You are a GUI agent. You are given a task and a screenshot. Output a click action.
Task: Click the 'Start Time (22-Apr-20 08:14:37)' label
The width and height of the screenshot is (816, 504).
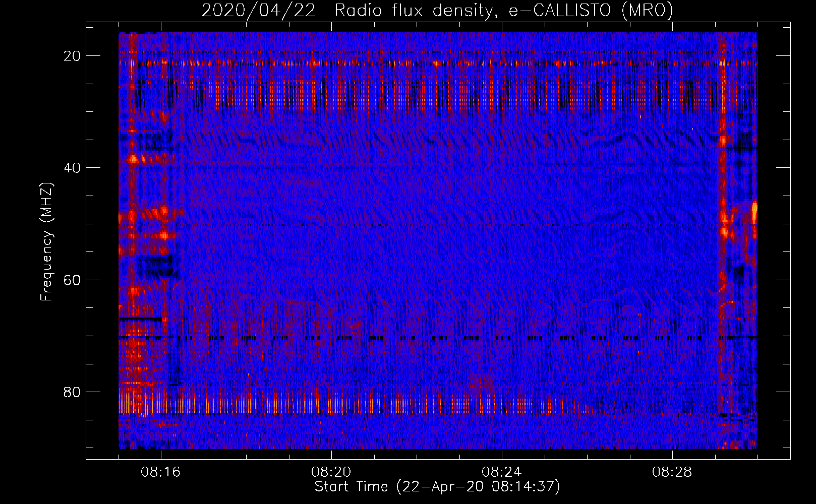click(437, 487)
